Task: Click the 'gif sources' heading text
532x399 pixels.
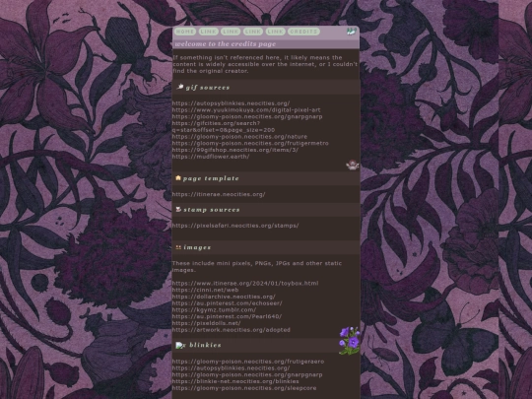Action: click(x=208, y=88)
